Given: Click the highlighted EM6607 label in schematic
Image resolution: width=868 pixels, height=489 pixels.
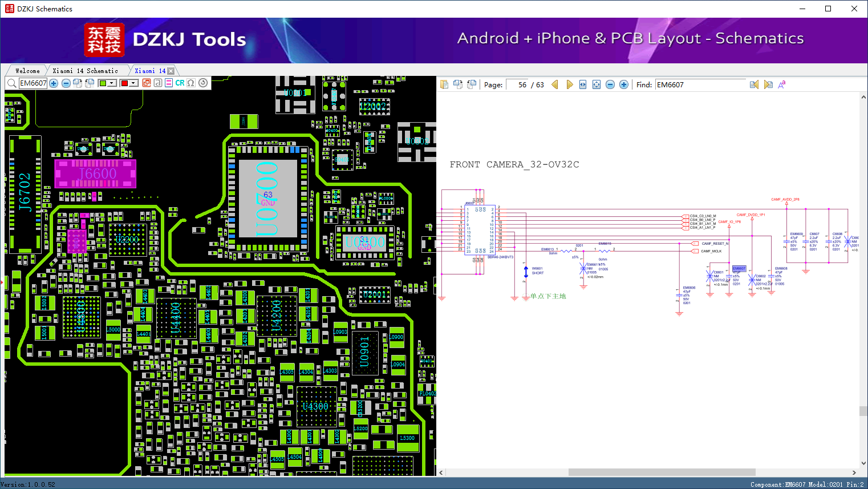Looking at the screenshot, I should click(x=739, y=269).
